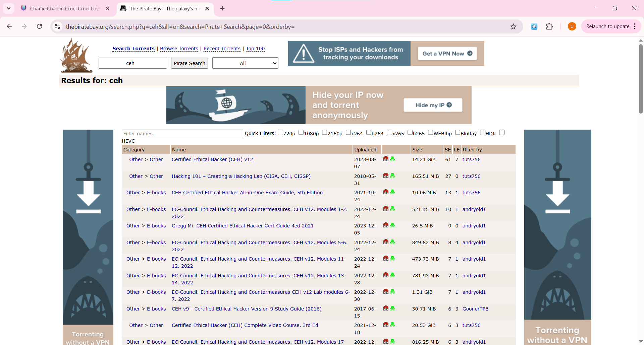
Task: Click magnet icon for CEH All-in-One Exam Guide
Action: click(386, 192)
